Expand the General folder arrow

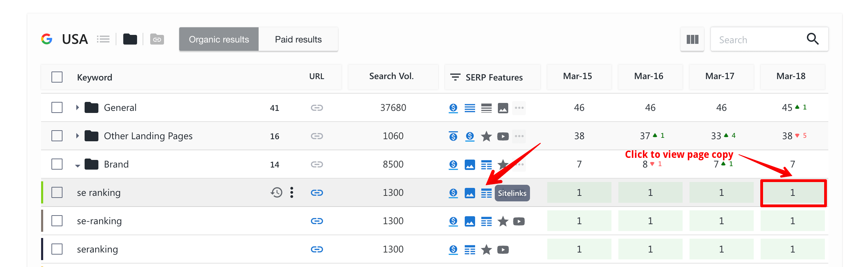coord(78,107)
